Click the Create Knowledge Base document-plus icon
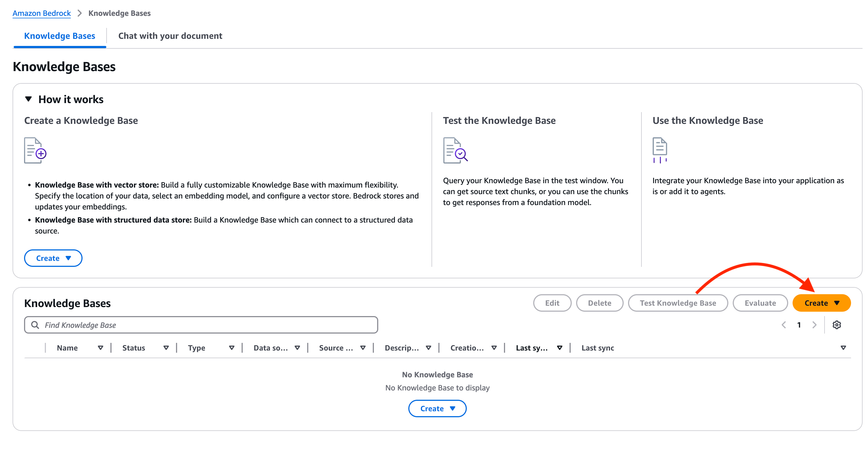This screenshot has height=467, width=868. [35, 150]
